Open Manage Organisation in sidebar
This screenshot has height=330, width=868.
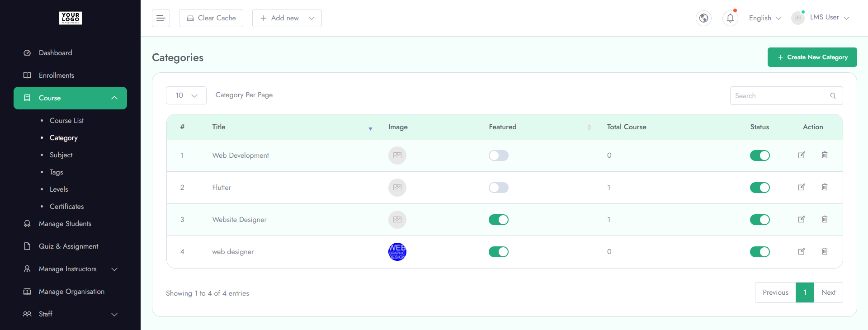[71, 292]
